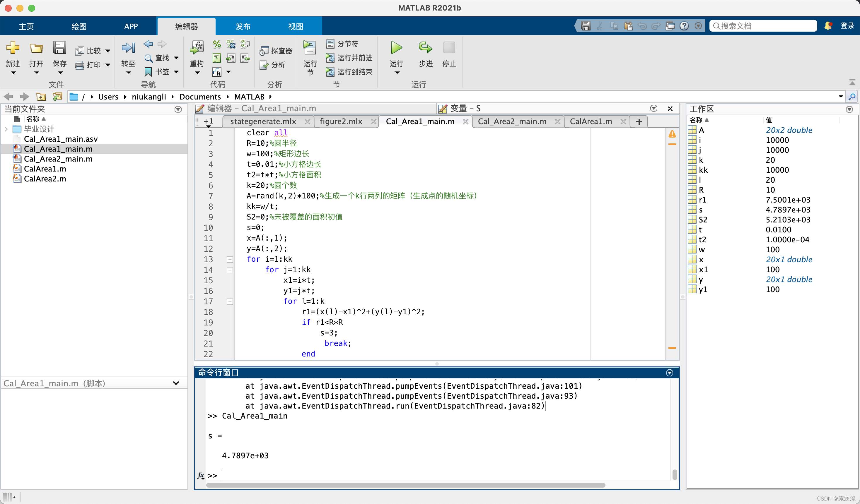This screenshot has width=860, height=504.
Task: Open the Save (保存) dropdown arrow
Action: [60, 73]
